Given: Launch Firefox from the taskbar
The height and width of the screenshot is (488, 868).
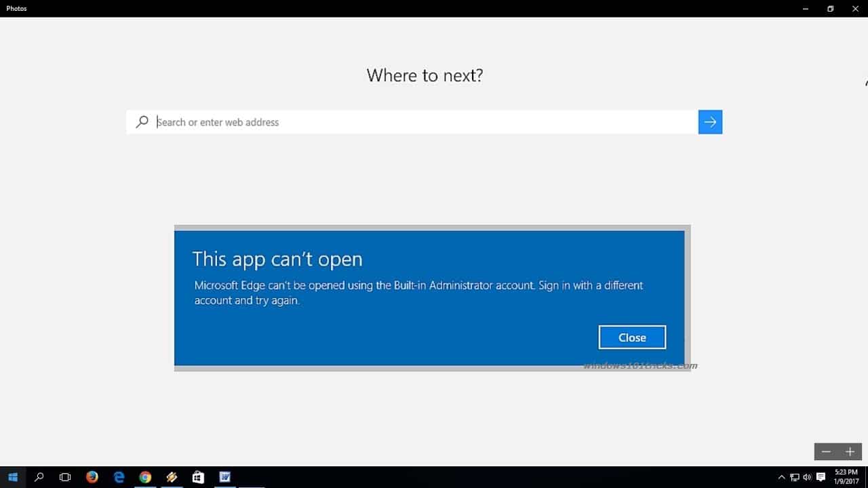Looking at the screenshot, I should [92, 476].
